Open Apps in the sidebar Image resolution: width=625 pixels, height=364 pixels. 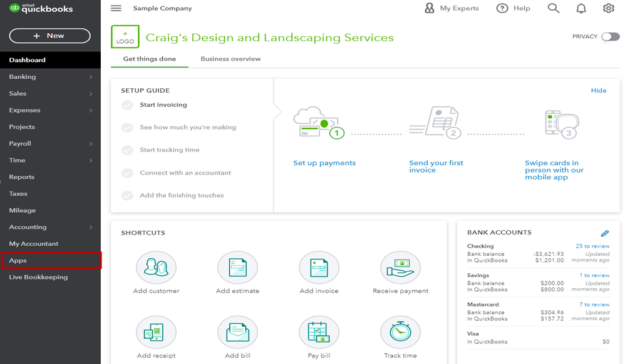50,260
